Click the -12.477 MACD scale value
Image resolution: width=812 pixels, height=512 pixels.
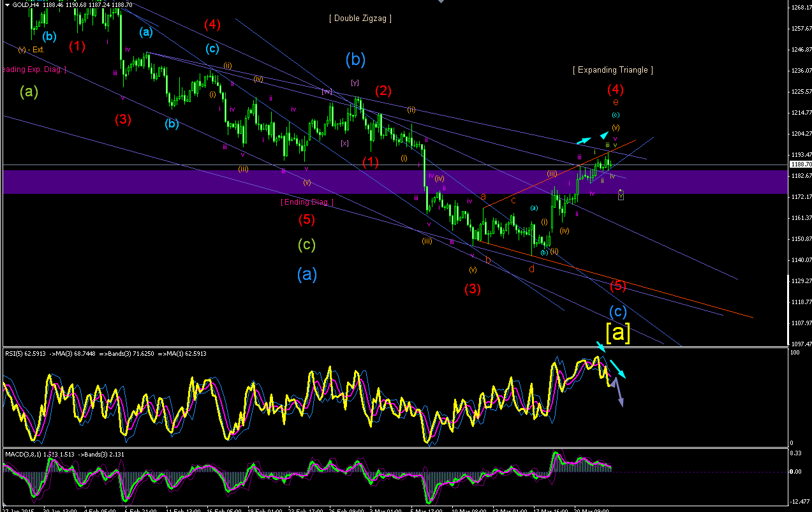(800, 501)
